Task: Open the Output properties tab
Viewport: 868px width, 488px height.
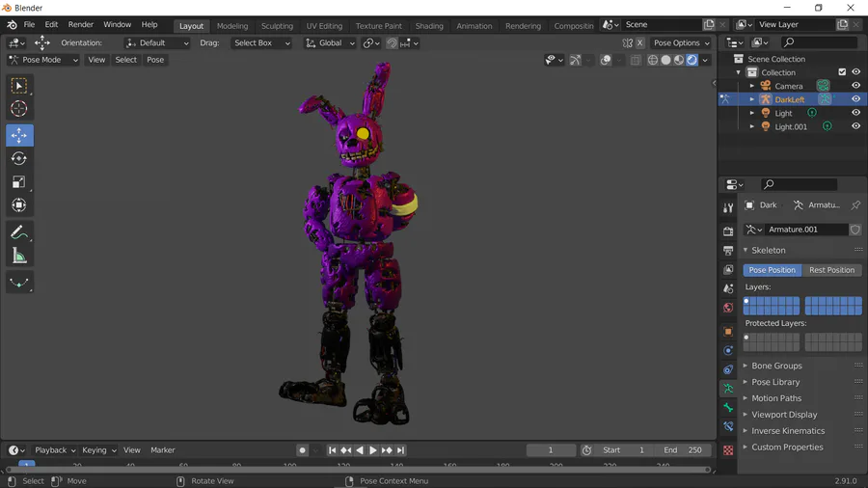Action: 728,250
